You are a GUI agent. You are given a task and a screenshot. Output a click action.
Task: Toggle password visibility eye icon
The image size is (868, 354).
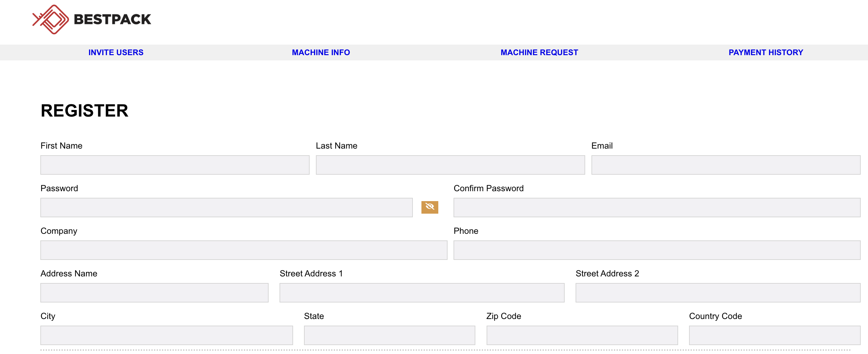pos(430,207)
